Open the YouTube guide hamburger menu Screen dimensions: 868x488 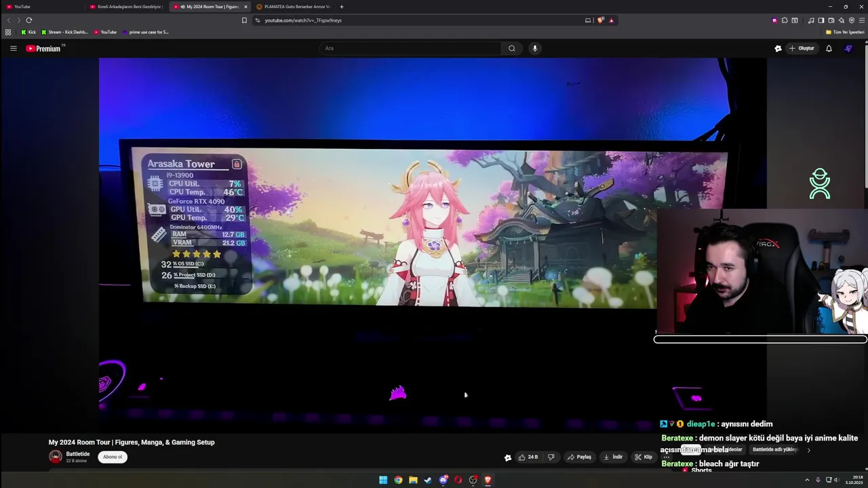point(13,48)
